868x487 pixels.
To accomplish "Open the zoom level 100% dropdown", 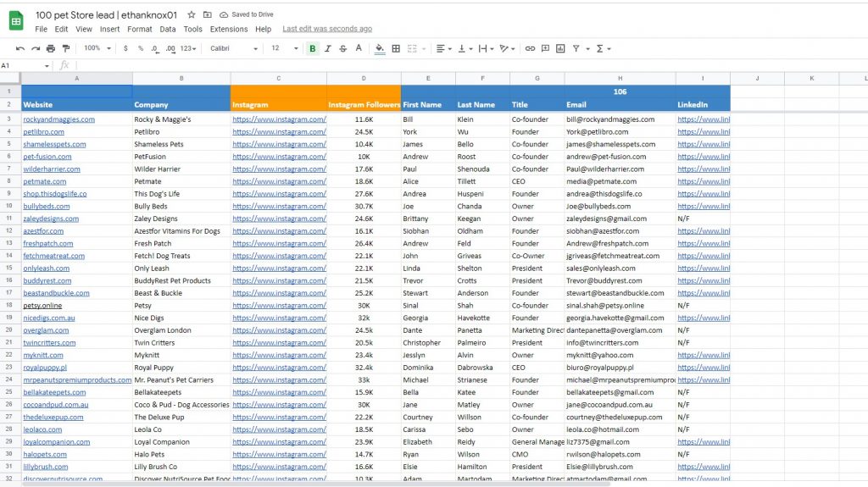I will [97, 49].
